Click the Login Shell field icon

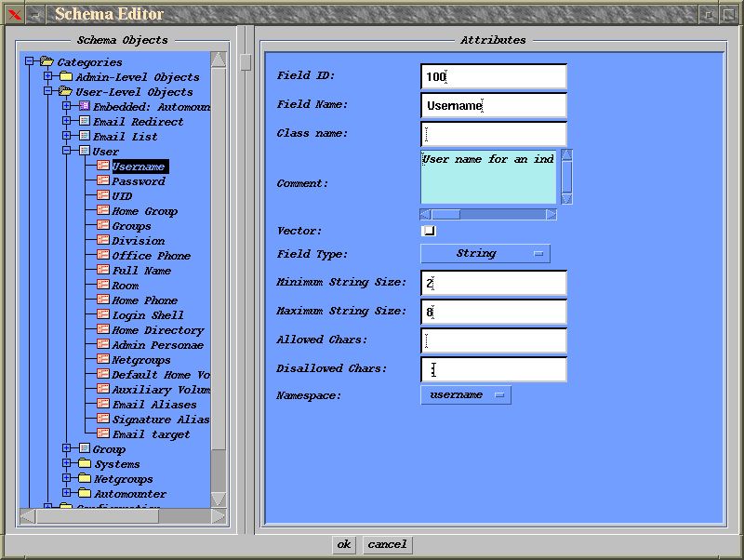click(x=103, y=314)
